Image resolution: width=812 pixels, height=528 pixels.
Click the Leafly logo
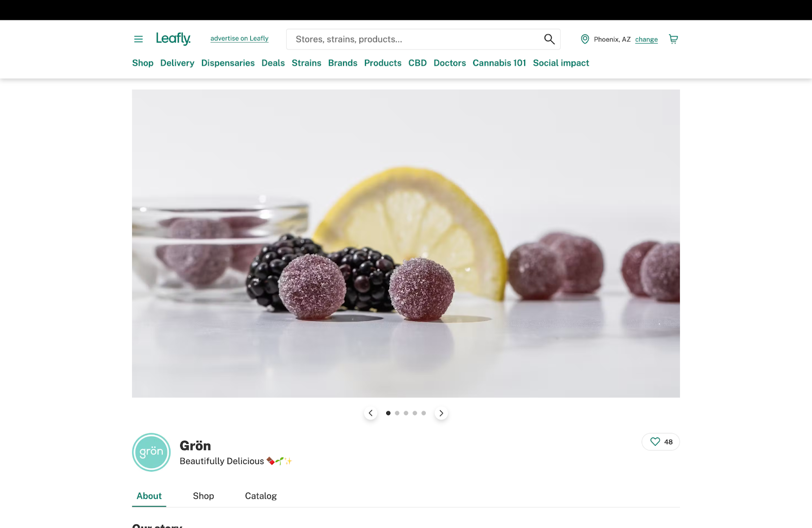point(173,39)
